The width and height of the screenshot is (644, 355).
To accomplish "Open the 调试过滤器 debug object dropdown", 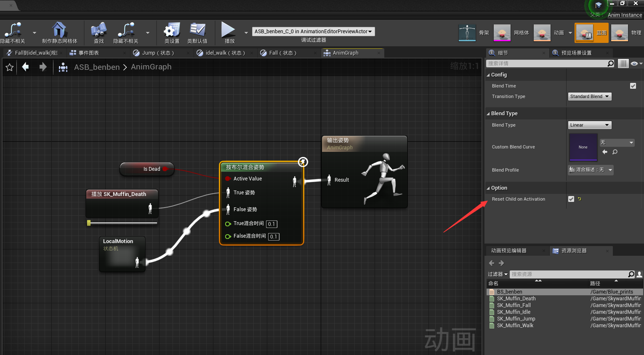I will click(313, 32).
